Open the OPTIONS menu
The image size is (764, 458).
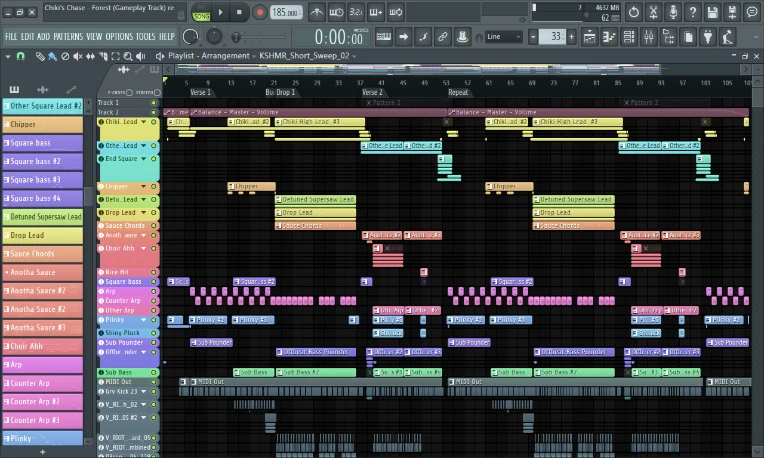(119, 37)
